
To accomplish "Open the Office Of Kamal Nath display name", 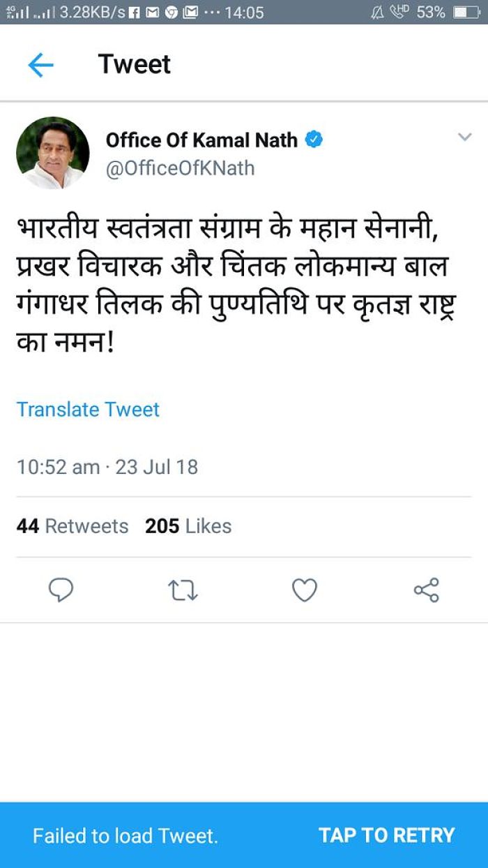I will coord(201,140).
